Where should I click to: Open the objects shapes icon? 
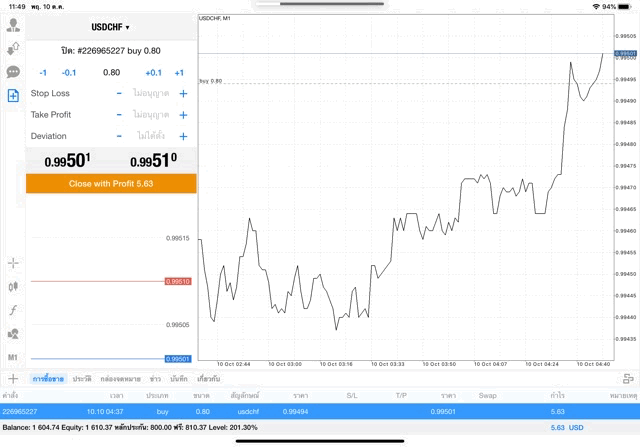point(13,334)
